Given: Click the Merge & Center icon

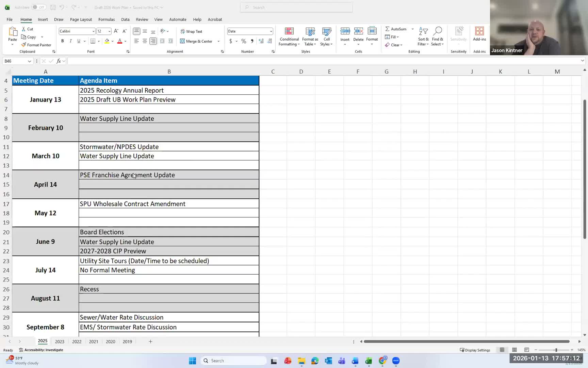Looking at the screenshot, I should pyautogui.click(x=183, y=41).
